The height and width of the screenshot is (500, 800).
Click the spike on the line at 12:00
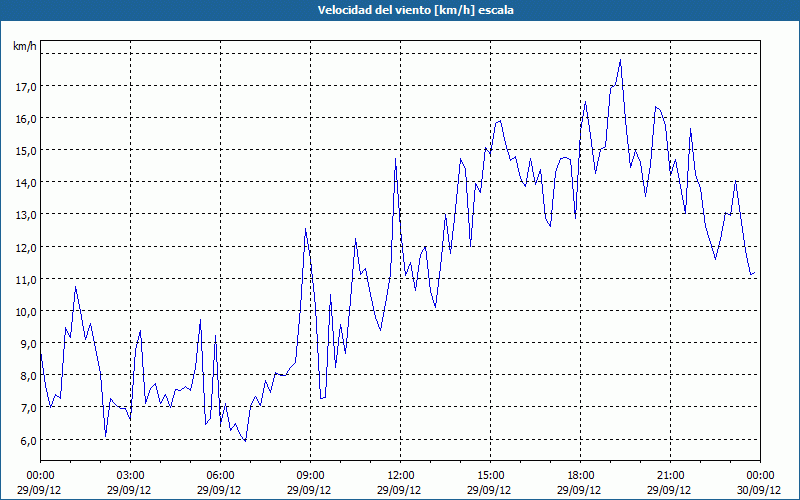click(395, 159)
